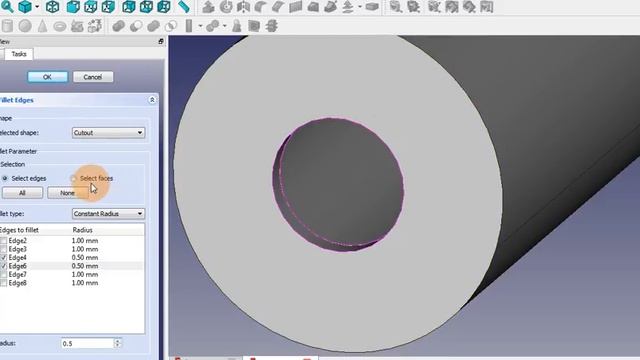Select the Revolve tool icon
Screen dimensions: 640x360
click(x=226, y=7)
